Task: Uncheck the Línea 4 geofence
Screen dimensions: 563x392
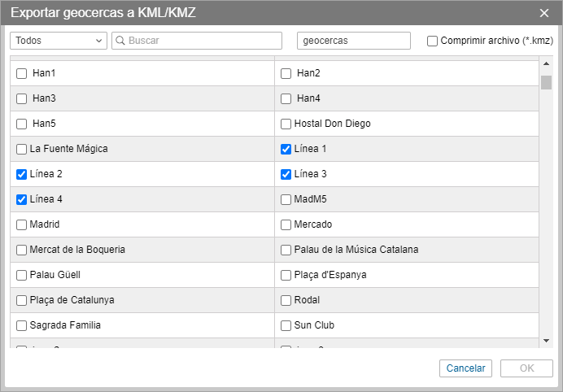Action: tap(22, 199)
